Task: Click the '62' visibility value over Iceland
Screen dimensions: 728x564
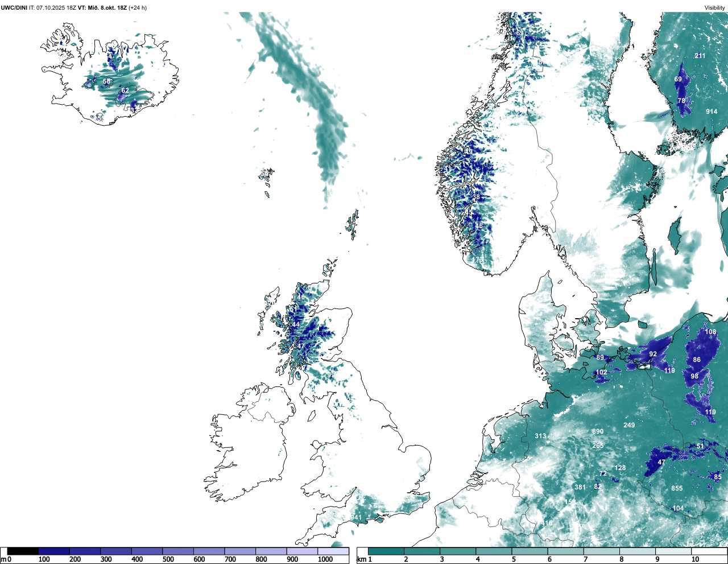Action: tap(125, 90)
